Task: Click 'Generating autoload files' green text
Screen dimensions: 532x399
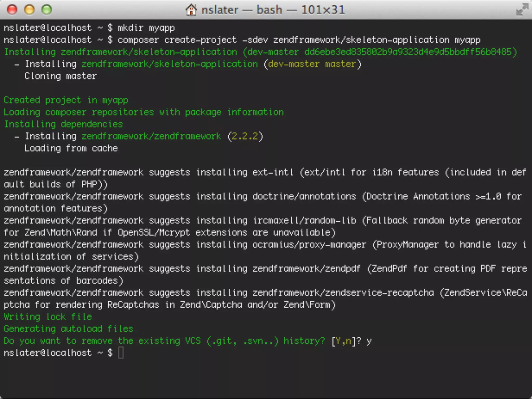Action: 68,329
